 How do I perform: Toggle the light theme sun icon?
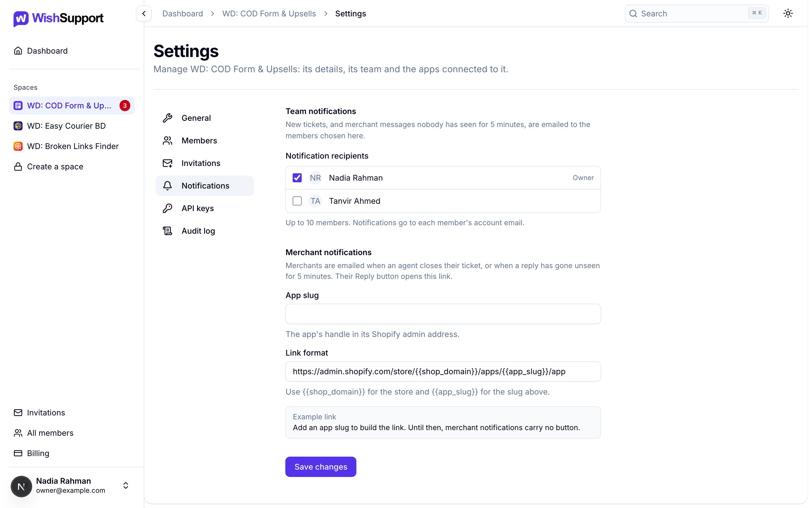(x=788, y=14)
